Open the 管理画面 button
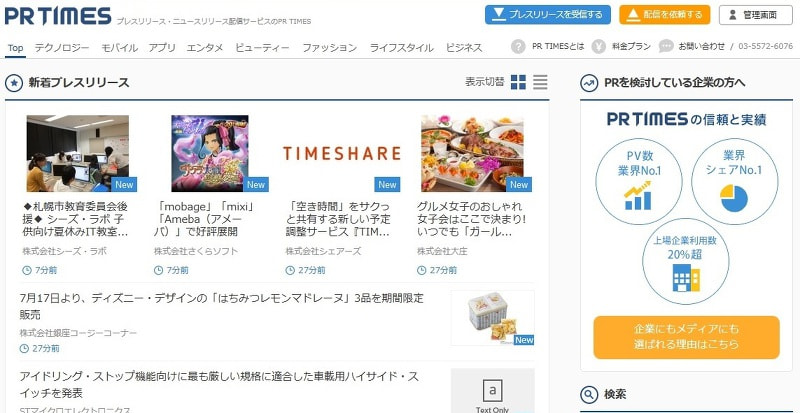The height and width of the screenshot is (413, 800). [755, 14]
